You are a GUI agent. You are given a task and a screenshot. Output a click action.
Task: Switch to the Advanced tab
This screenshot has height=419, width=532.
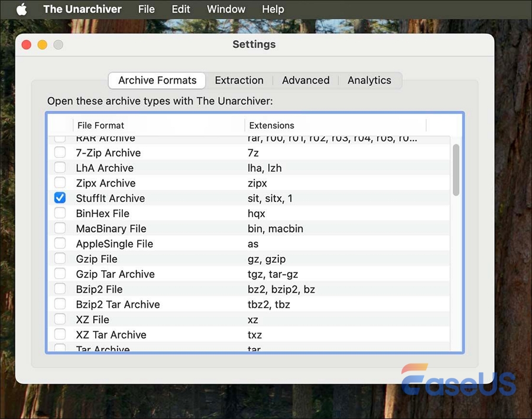tap(306, 80)
